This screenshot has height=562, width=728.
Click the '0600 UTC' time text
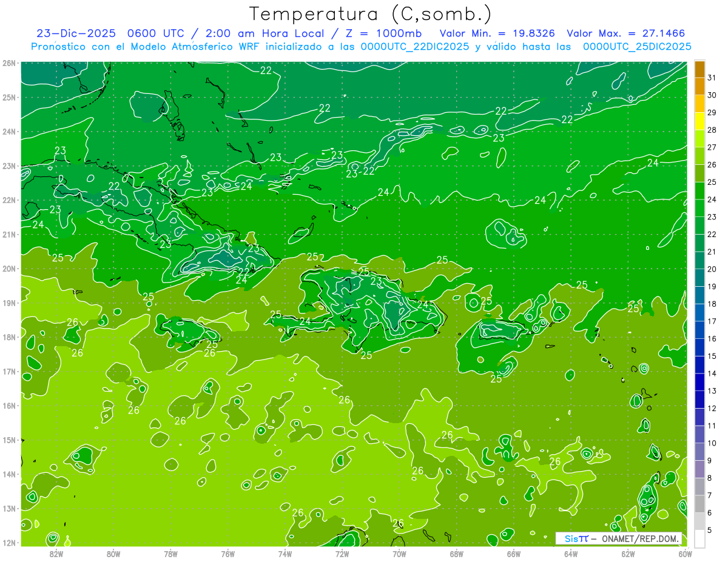[x=155, y=33]
